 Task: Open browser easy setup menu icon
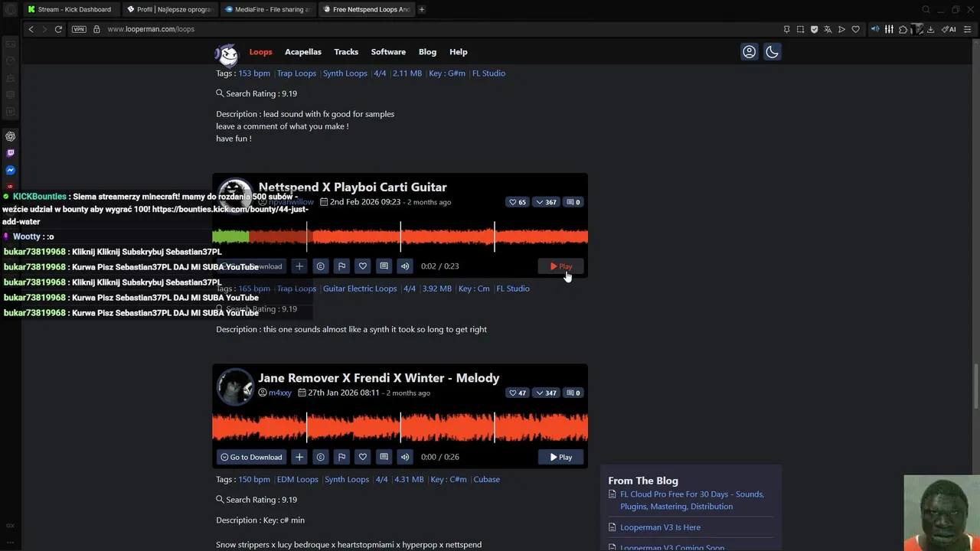tap(968, 29)
